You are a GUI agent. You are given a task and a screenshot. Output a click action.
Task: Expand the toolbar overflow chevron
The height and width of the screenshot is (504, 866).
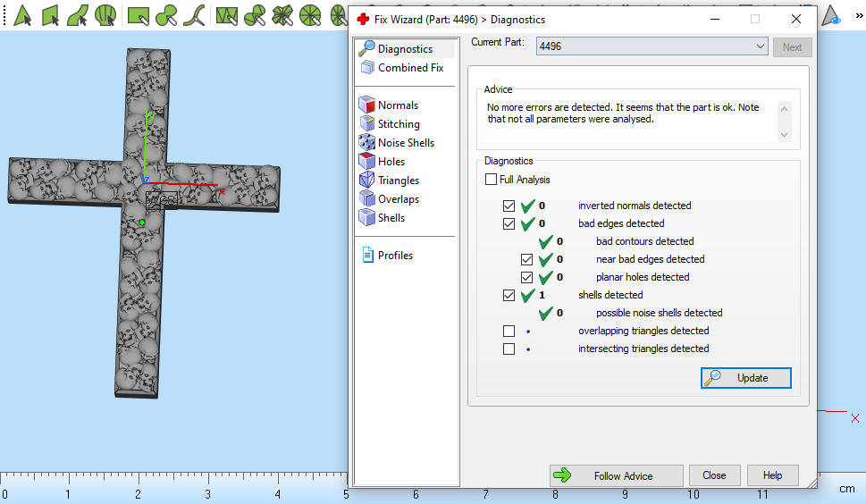click(x=860, y=15)
